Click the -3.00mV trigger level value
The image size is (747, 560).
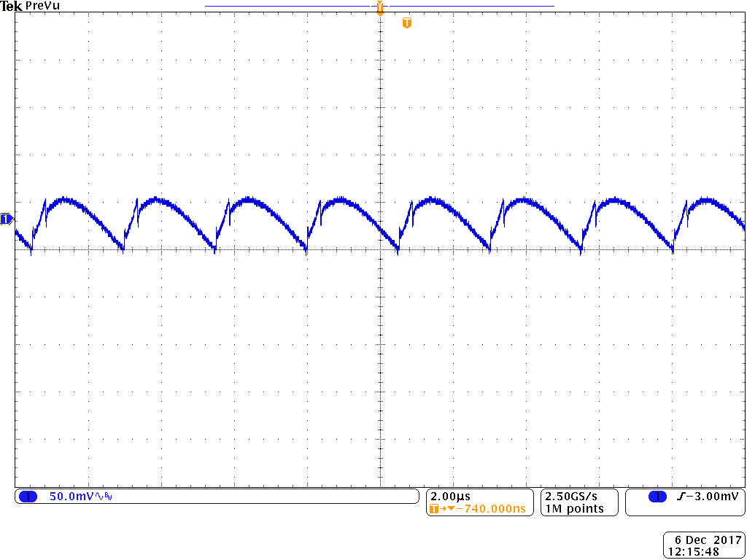(x=711, y=497)
